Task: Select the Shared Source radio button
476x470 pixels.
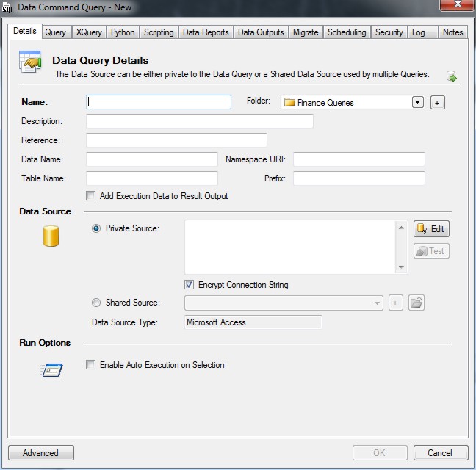Action: (x=96, y=303)
